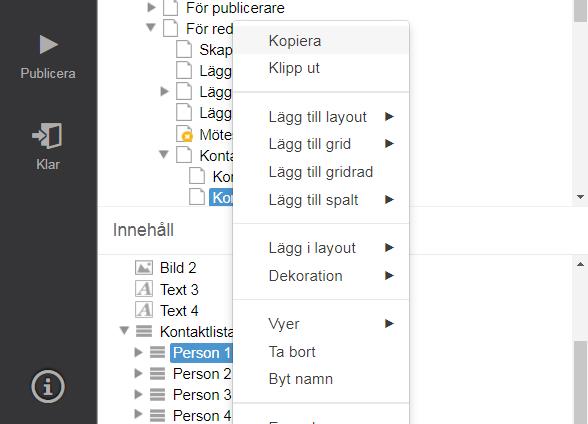This screenshot has height=424, width=588.
Task: Select the Person 3 item
Action: (x=202, y=395)
